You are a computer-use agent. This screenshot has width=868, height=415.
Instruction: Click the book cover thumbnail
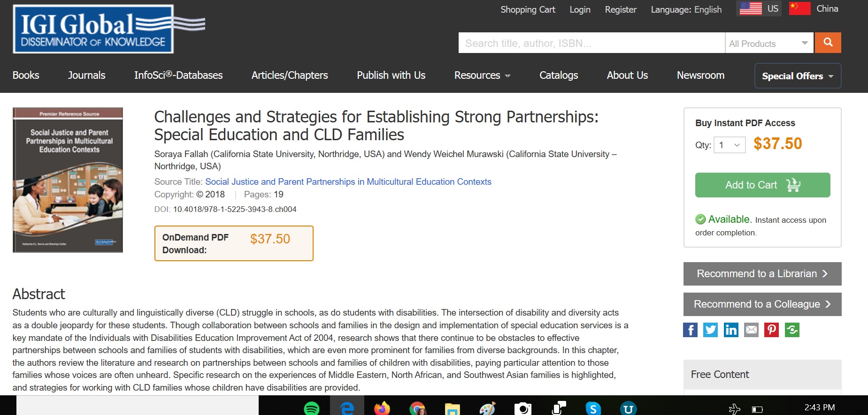pos(68,180)
